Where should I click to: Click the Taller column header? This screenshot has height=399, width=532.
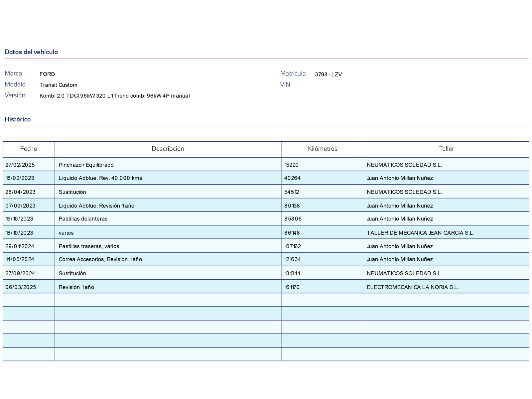446,149
